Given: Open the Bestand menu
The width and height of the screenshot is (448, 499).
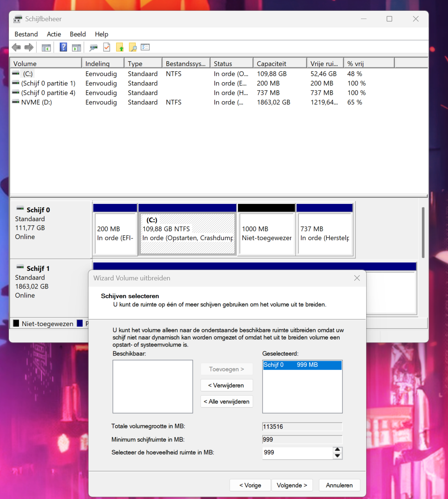Looking at the screenshot, I should [x=26, y=34].
